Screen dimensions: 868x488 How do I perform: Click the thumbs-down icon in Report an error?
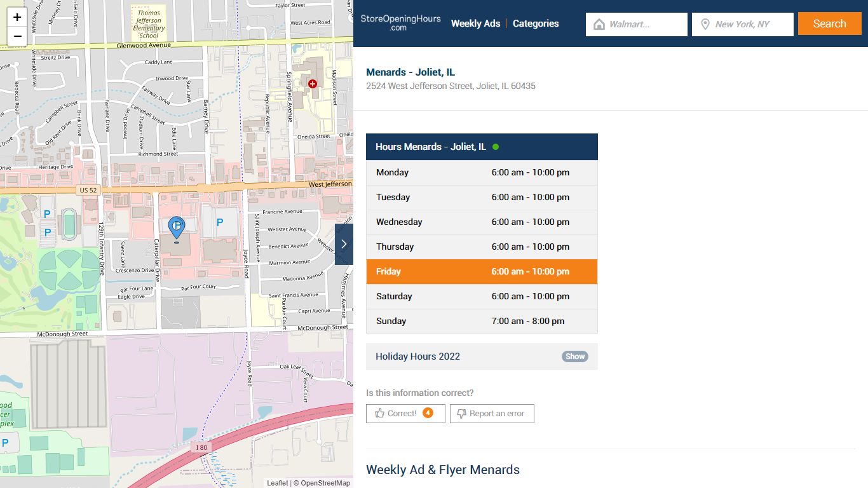(462, 414)
